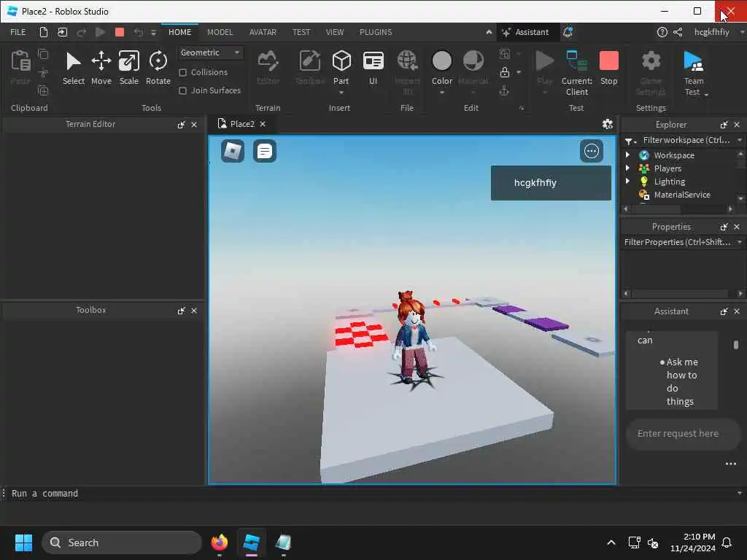The height and width of the screenshot is (560, 747).
Task: Open Firefox from the taskbar
Action: pyautogui.click(x=219, y=542)
